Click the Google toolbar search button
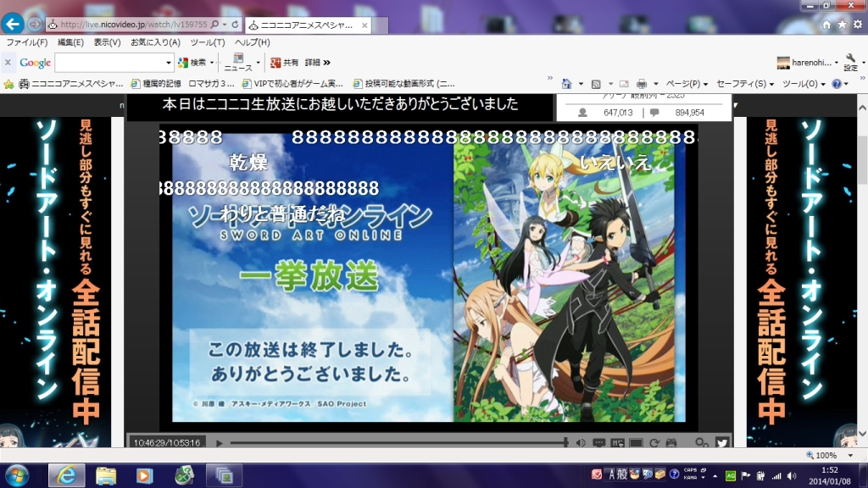The height and width of the screenshot is (488, 868). [x=192, y=63]
